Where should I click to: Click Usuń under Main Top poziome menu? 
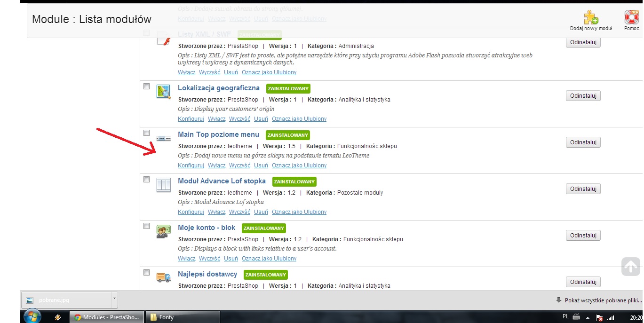pyautogui.click(x=261, y=165)
